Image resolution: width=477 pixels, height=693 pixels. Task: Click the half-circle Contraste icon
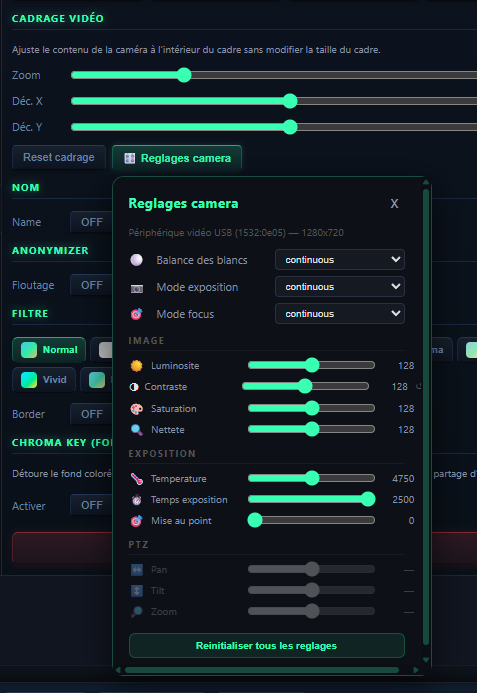tap(134, 387)
